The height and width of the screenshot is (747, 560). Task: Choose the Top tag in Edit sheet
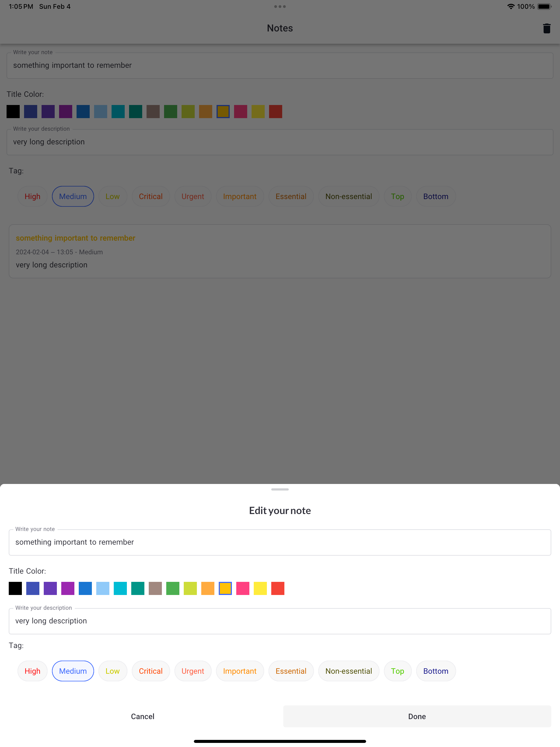click(x=398, y=671)
